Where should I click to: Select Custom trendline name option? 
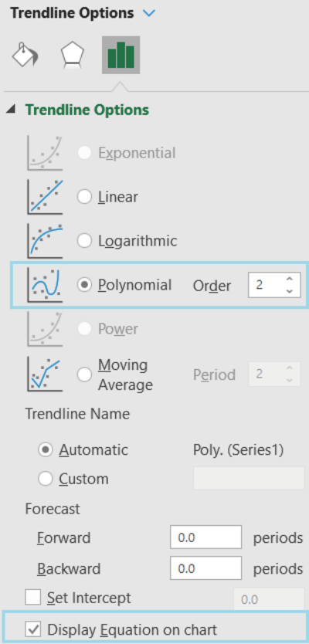(46, 479)
